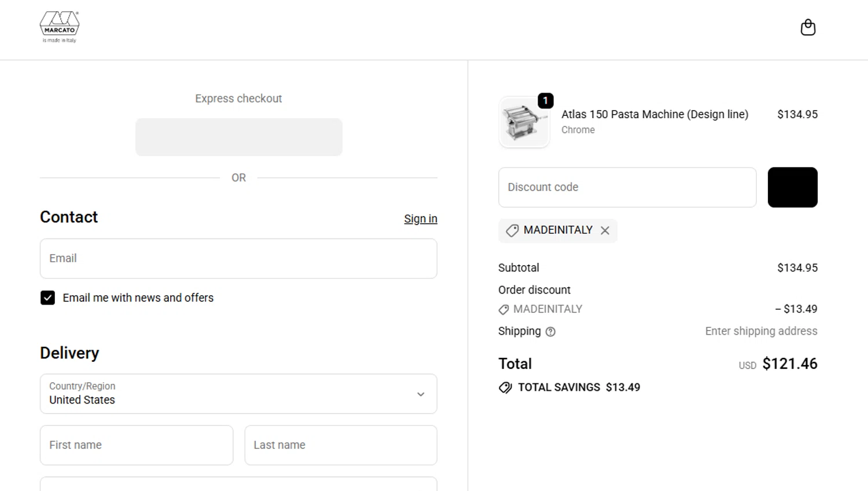Click the Enter shipping address text
868x491 pixels.
[761, 331]
